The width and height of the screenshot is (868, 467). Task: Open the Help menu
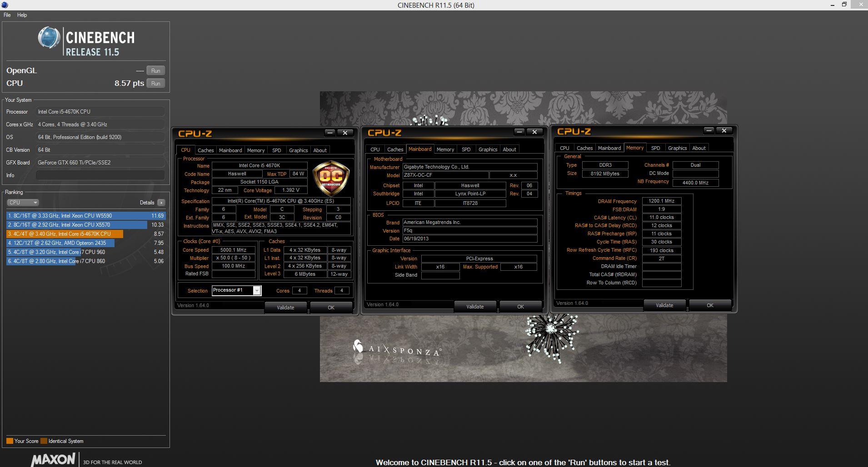22,15
